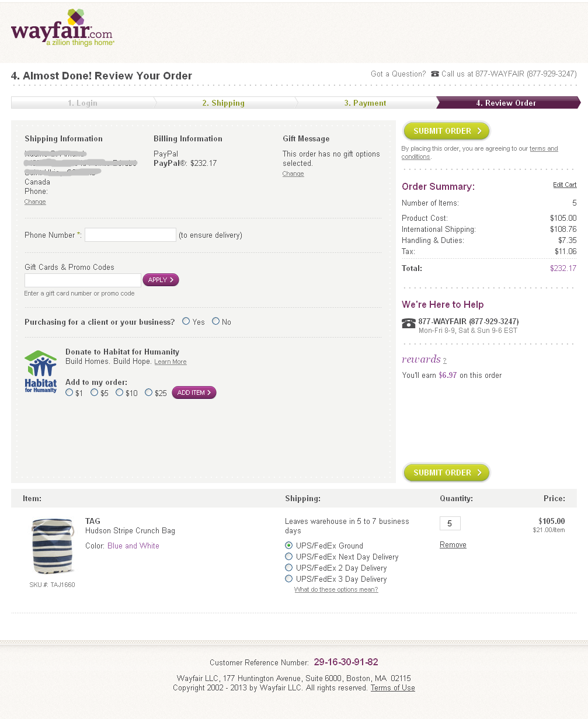
Task: Choose the $5 Habitat donation option
Action: point(94,393)
